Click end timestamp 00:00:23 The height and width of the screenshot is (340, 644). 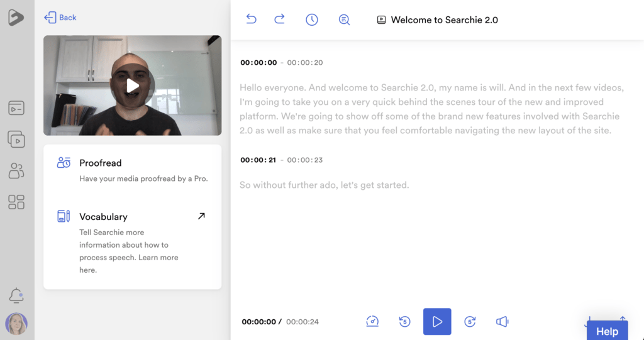pyautogui.click(x=305, y=160)
